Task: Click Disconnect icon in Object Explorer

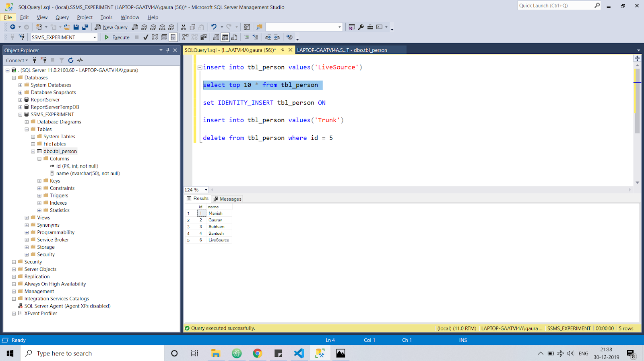Action: click(x=43, y=60)
